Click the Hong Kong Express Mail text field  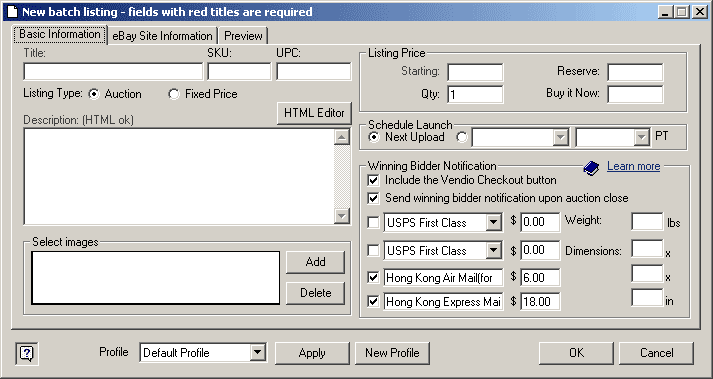pyautogui.click(x=443, y=302)
